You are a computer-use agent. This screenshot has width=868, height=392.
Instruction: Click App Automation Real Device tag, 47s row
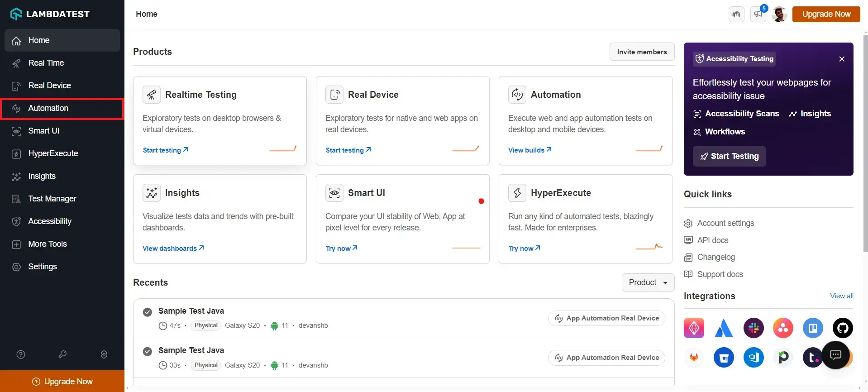pos(606,318)
